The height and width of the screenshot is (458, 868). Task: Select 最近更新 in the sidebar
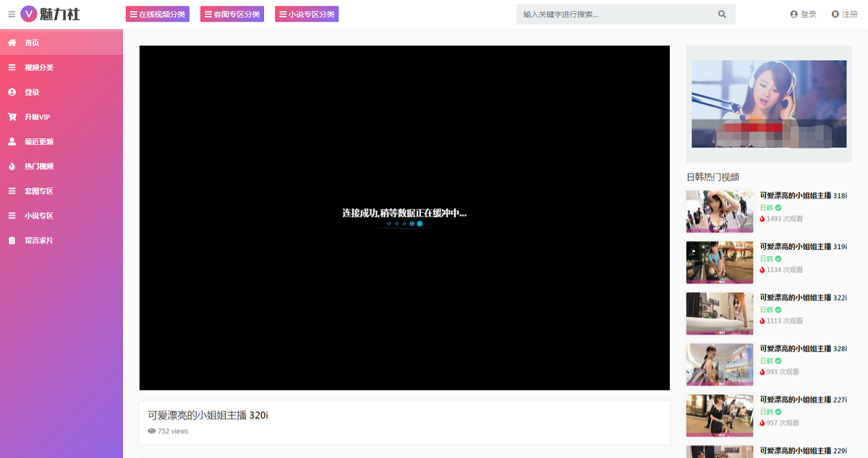[x=38, y=142]
